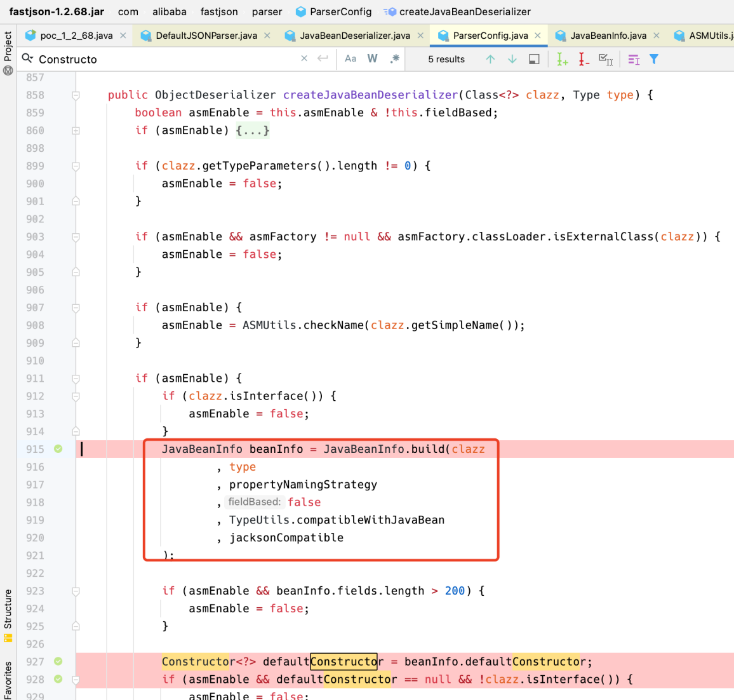Click 'jacksonCompatible' on line 920

click(x=286, y=537)
